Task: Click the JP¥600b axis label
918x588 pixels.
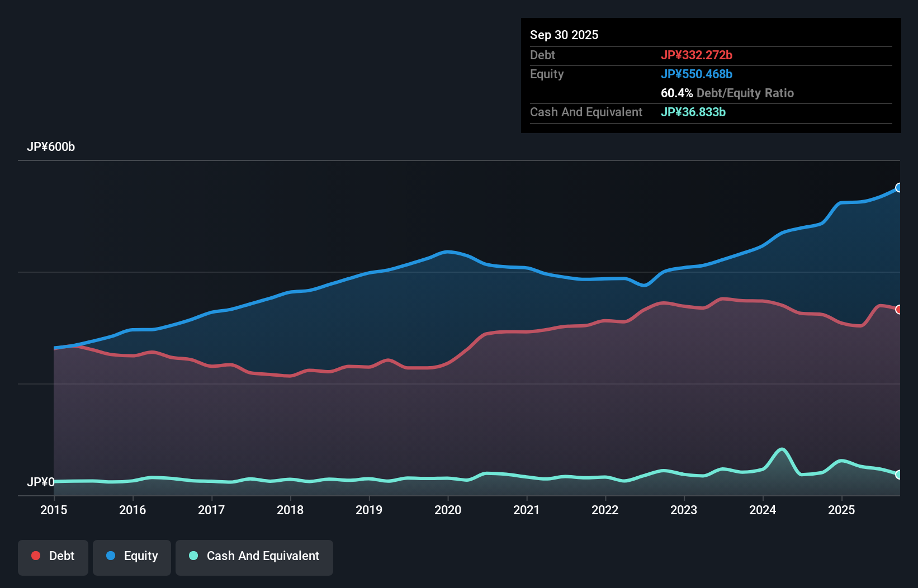Action: (51, 147)
